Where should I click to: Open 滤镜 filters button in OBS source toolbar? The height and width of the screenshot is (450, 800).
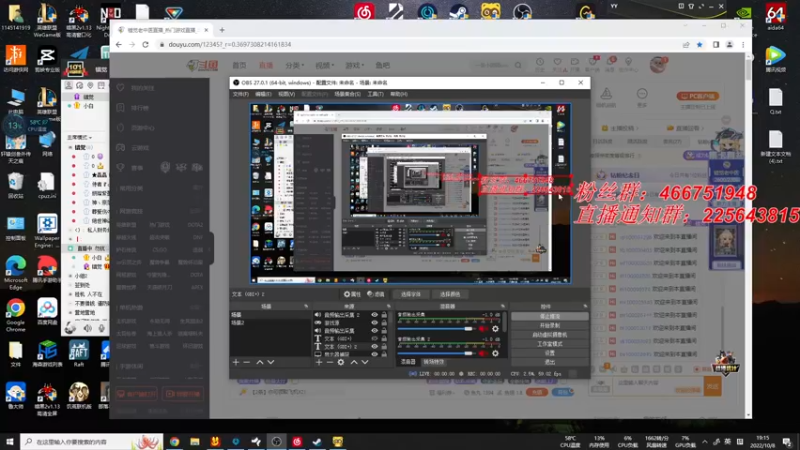(376, 294)
